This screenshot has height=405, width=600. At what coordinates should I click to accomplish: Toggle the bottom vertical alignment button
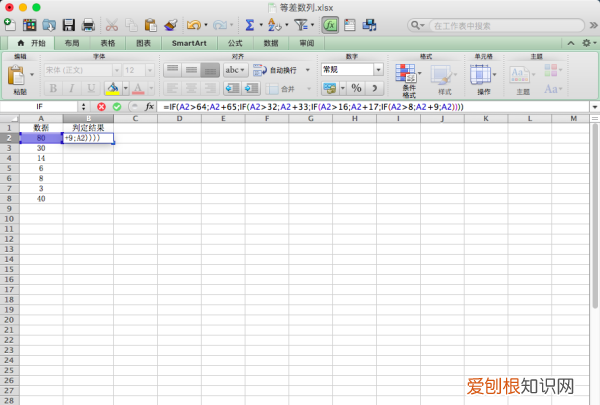pos(210,70)
